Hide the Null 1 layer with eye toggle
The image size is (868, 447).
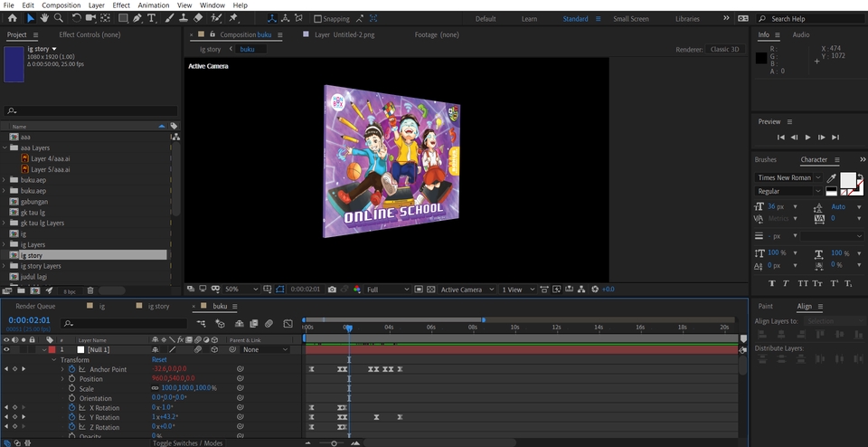(x=6, y=349)
